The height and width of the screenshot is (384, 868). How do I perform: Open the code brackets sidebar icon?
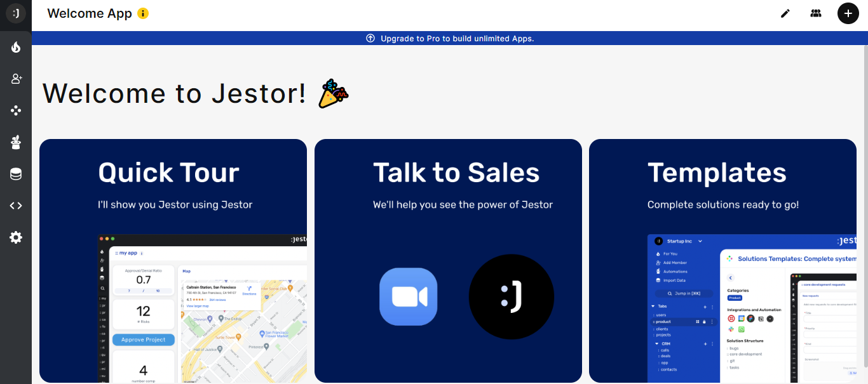[16, 206]
